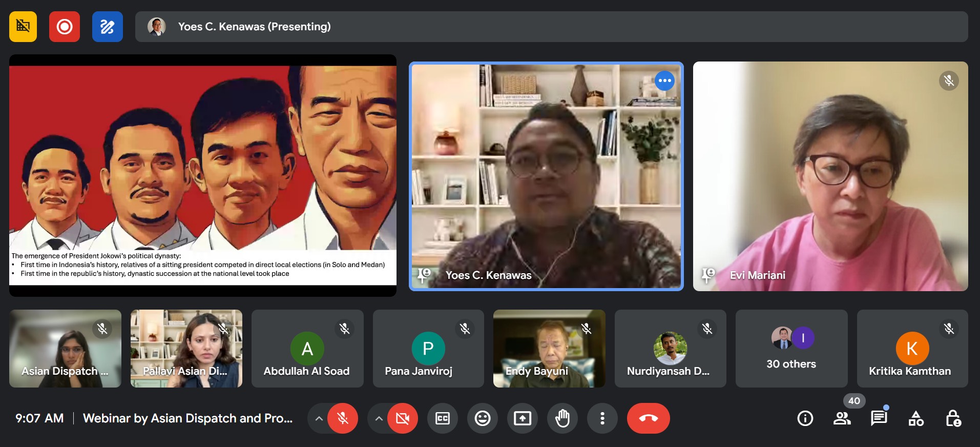Select the Abdullah Al Soad tile
Screen dimensions: 980x447
tap(307, 348)
